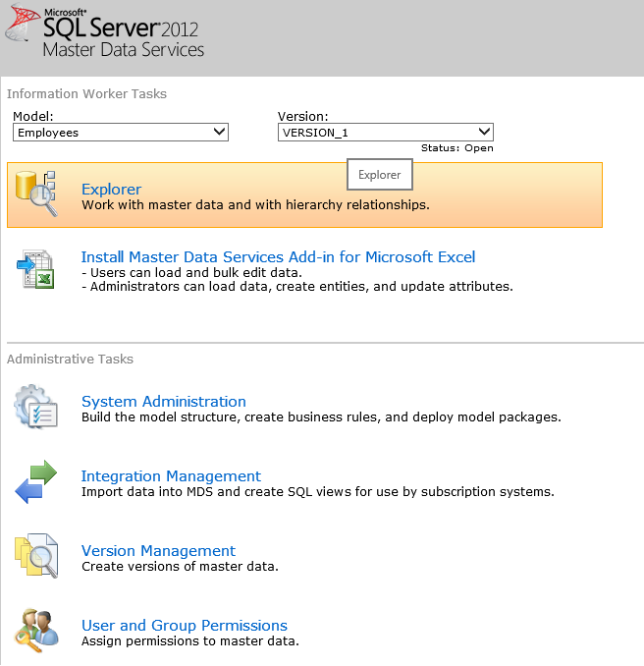The image size is (644, 666).
Task: Open the Explorer link
Action: [x=111, y=189]
